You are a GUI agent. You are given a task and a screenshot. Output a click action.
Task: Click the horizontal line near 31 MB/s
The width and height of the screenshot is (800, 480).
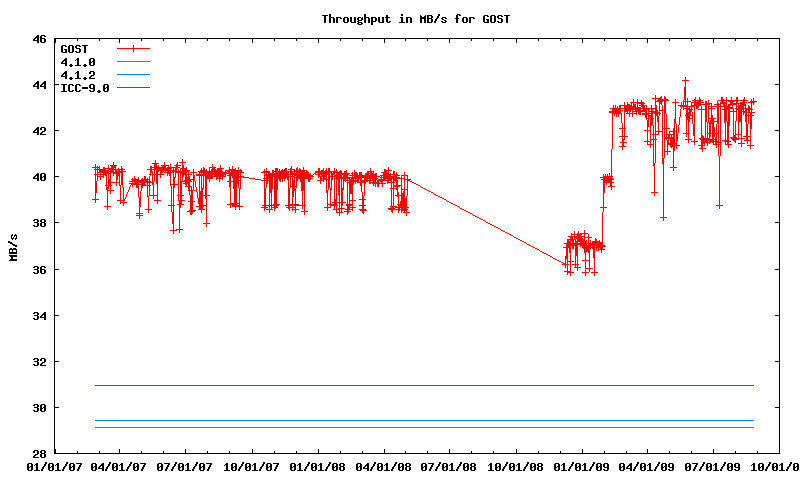[420, 385]
